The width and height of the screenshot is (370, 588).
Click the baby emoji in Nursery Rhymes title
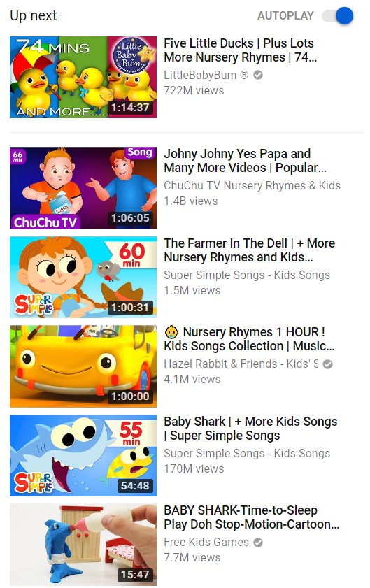click(171, 332)
